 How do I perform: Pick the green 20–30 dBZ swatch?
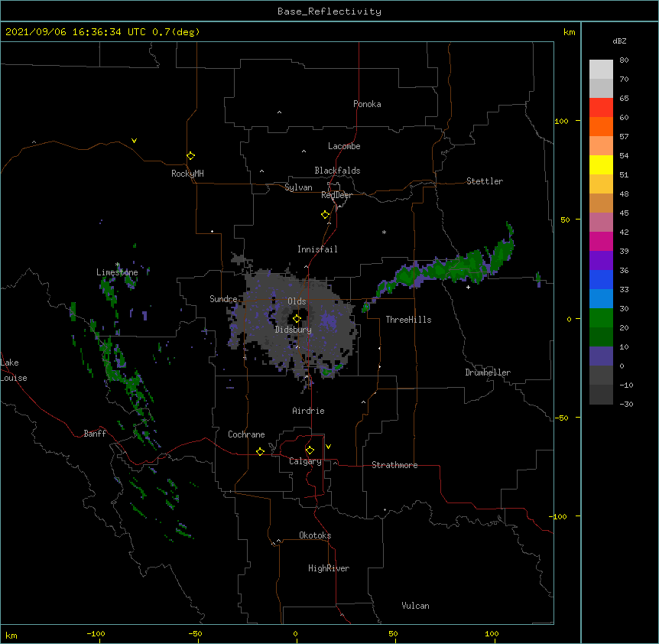click(x=601, y=318)
